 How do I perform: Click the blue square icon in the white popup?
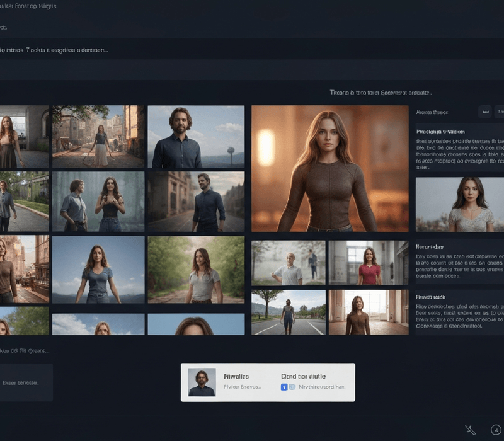[284, 387]
